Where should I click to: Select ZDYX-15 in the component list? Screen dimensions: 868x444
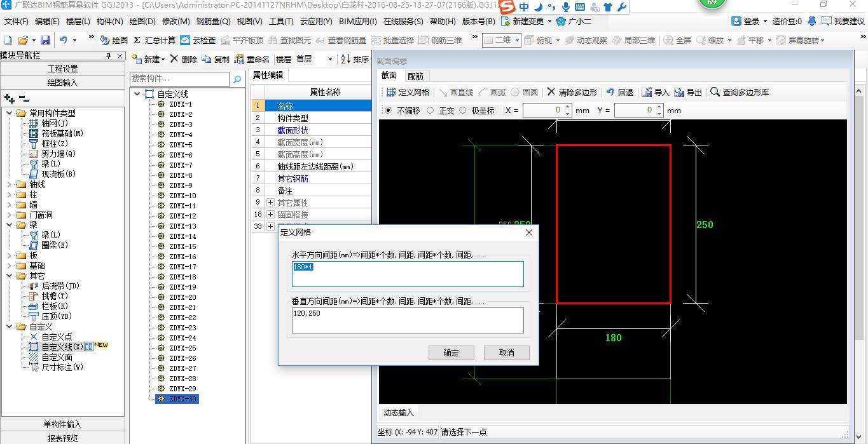click(x=183, y=246)
